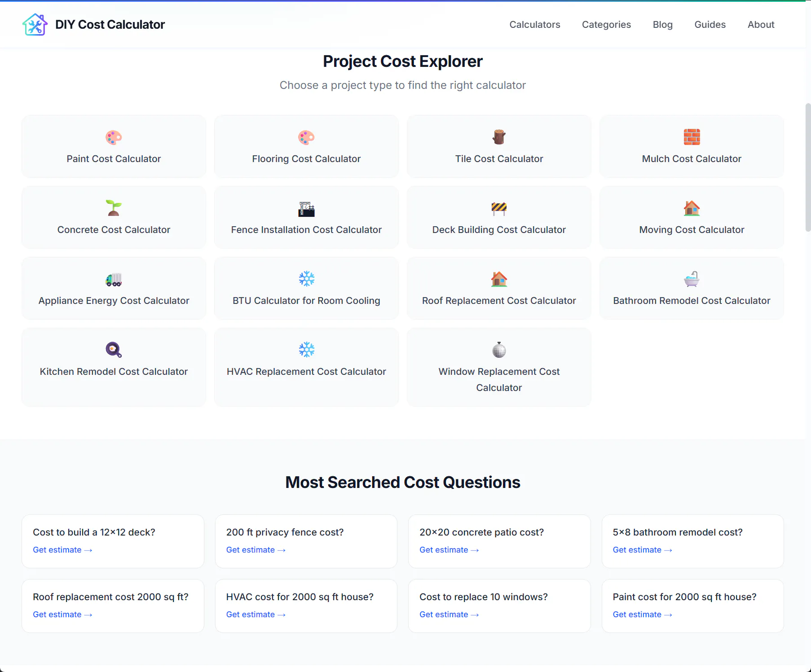Viewport: 811px width, 672px height.
Task: Click 'Cost to replace 10 windows?' question
Action: (484, 597)
